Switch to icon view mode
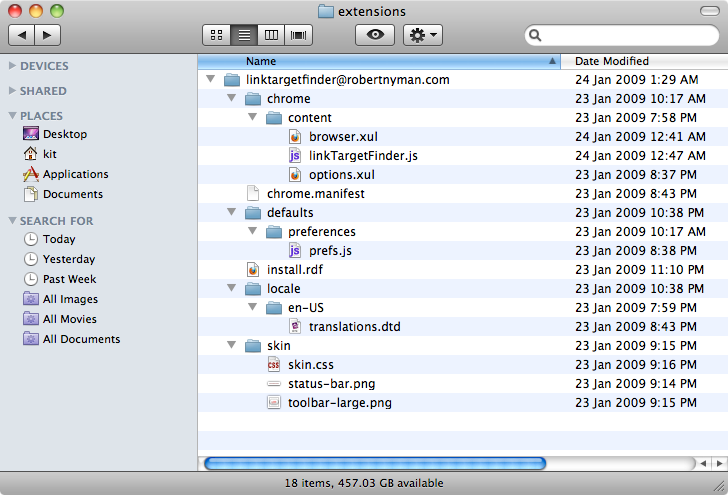Image resolution: width=728 pixels, height=495 pixels. click(216, 35)
